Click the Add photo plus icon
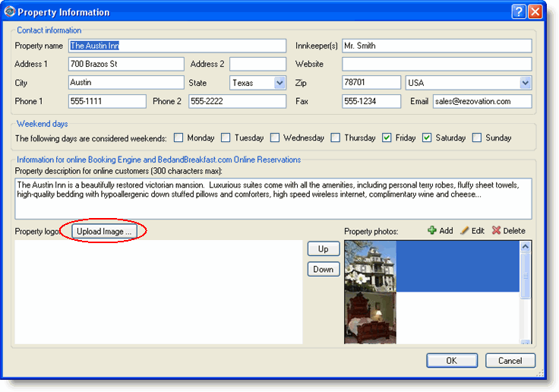 pyautogui.click(x=431, y=230)
